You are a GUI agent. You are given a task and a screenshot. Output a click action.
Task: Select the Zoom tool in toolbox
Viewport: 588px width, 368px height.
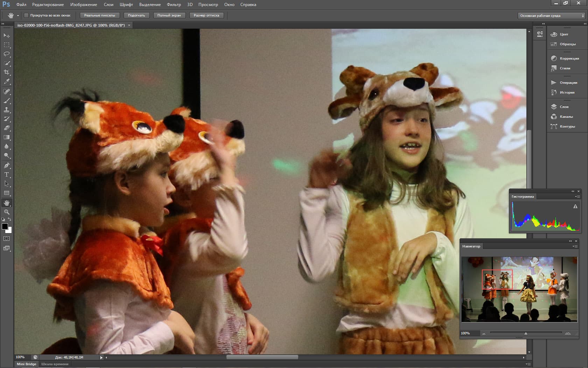[x=7, y=212]
